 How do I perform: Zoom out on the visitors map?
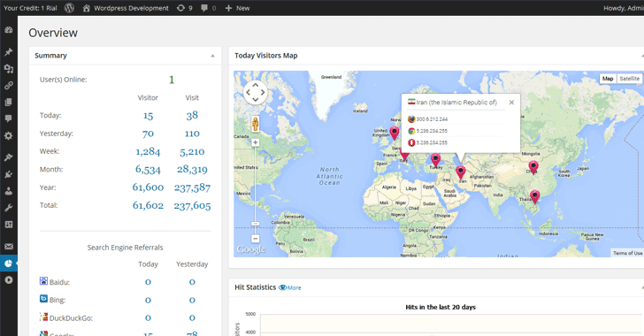pos(255,238)
